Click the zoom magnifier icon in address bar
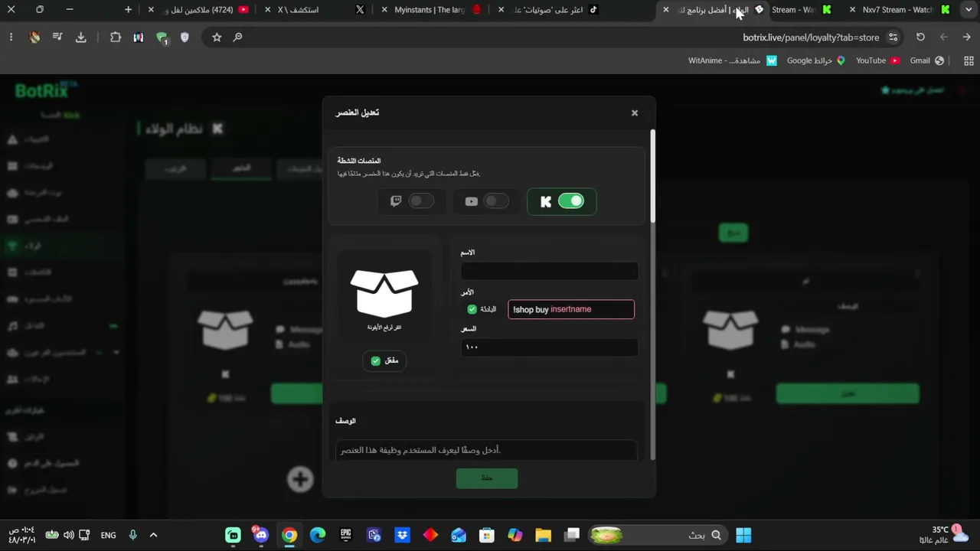This screenshot has height=551, width=980. 237,37
